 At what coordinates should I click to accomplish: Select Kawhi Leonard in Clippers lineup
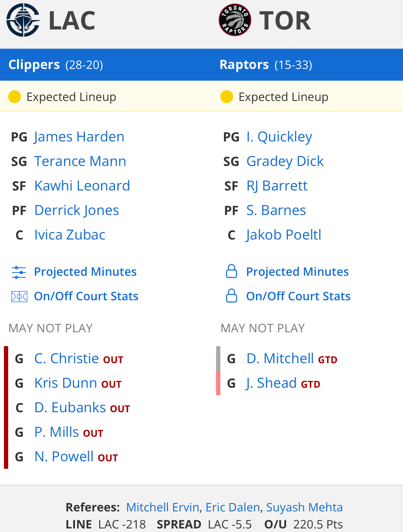click(82, 186)
